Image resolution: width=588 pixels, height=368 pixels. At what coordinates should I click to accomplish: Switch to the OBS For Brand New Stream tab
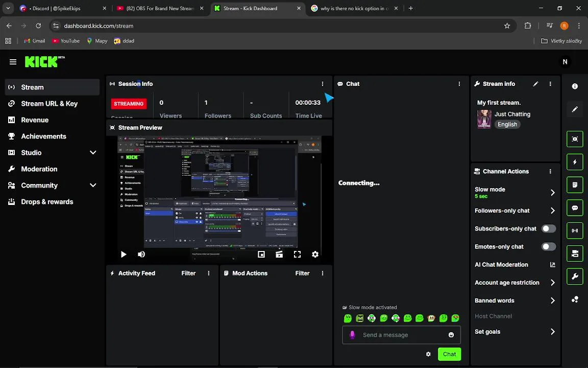(x=160, y=8)
